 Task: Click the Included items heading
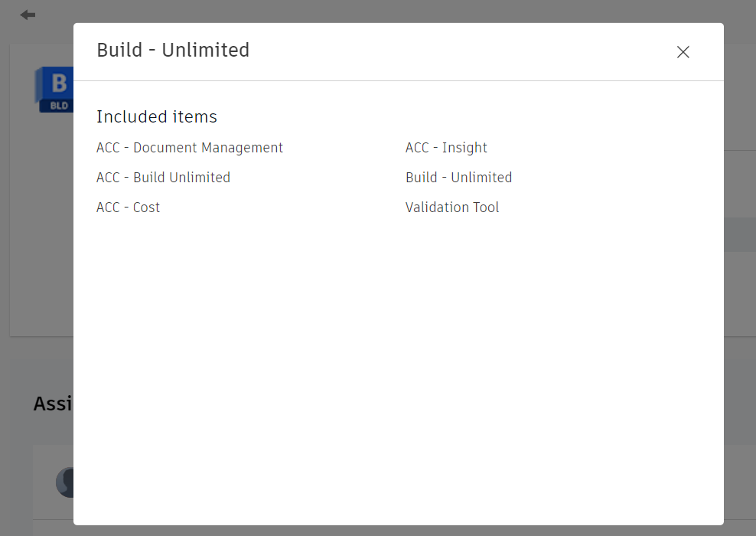tap(157, 117)
